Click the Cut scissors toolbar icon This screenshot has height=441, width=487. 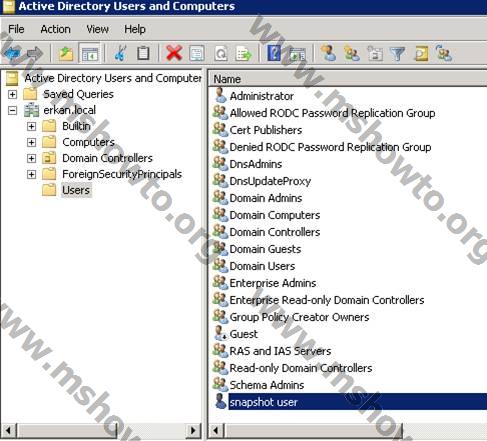tap(120, 53)
